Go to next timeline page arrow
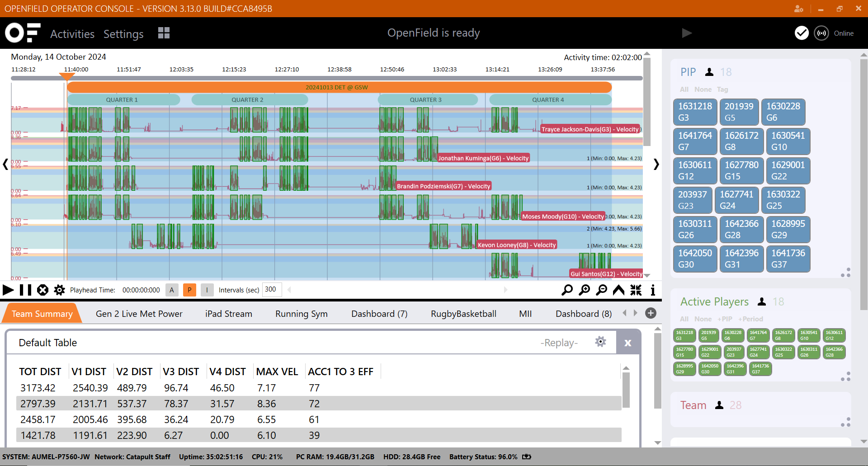This screenshot has width=868, height=466. point(656,164)
